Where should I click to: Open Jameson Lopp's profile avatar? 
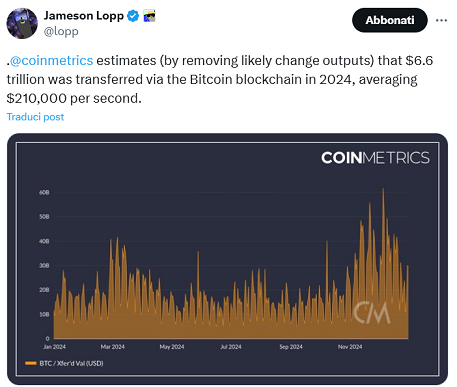(x=22, y=23)
